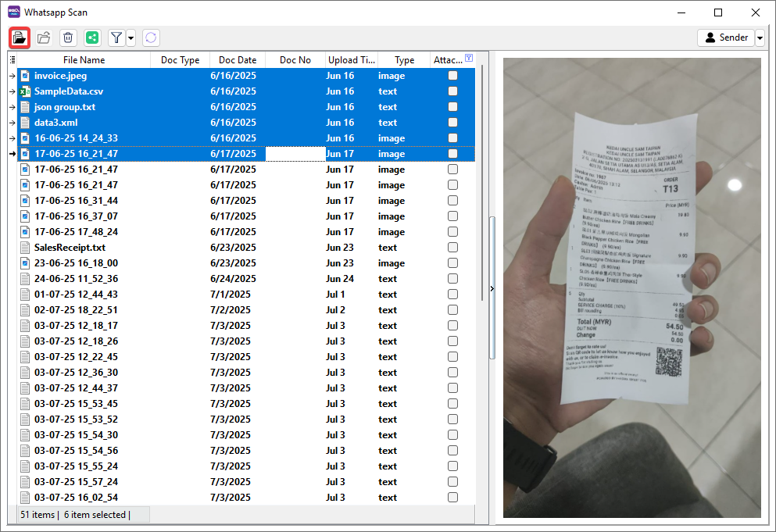Image resolution: width=776 pixels, height=532 pixels.
Task: Sort by Upload Ti... column header
Action: [x=352, y=60]
